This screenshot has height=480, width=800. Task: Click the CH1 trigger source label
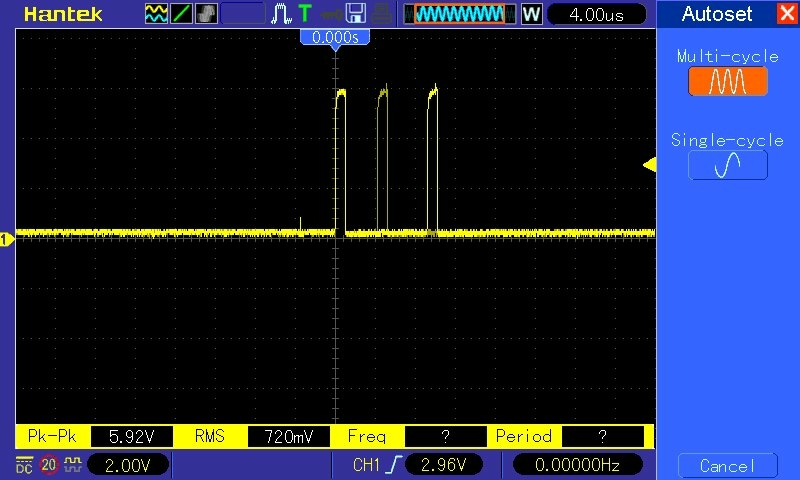point(366,465)
